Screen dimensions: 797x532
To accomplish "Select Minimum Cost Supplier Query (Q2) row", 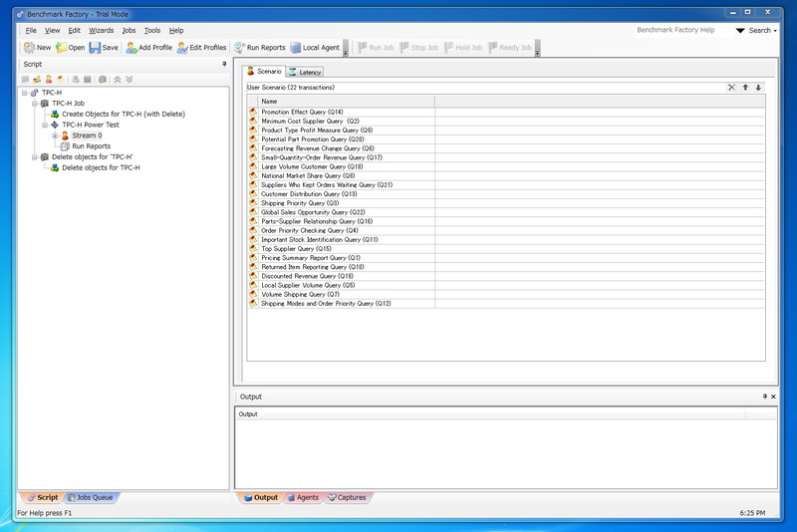I will 506,121.
